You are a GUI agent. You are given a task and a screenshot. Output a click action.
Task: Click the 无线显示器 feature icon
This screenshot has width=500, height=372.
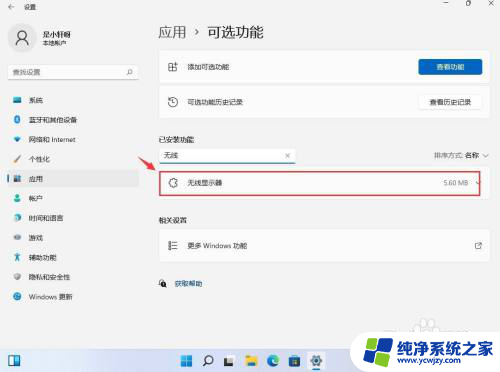click(173, 183)
